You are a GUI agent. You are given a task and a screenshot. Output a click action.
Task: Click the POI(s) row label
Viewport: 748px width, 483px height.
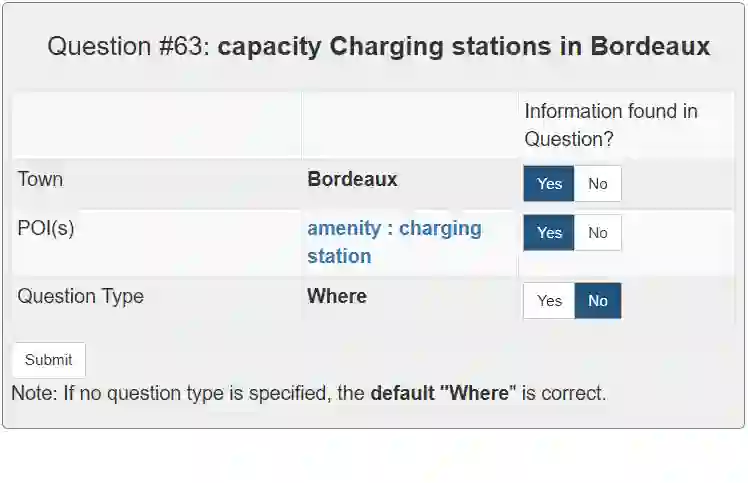pyautogui.click(x=46, y=228)
